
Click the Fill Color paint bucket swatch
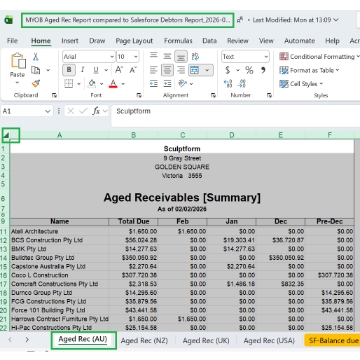[92, 83]
